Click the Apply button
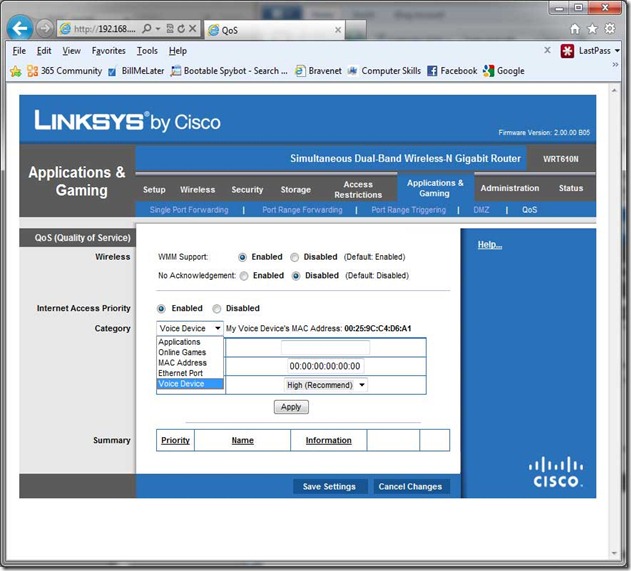Screen dimensions: 631x571 click(x=291, y=407)
